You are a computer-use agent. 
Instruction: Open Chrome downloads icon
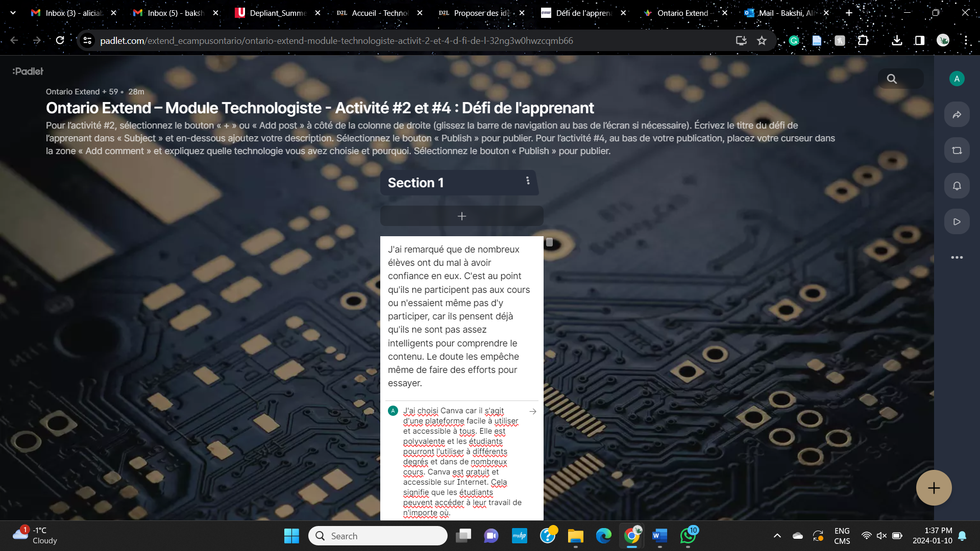click(x=896, y=41)
